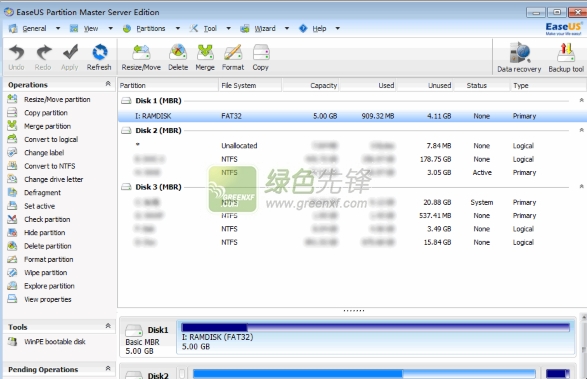The height and width of the screenshot is (379, 587).
Task: Click the Delete toolbar icon
Action: tap(178, 57)
